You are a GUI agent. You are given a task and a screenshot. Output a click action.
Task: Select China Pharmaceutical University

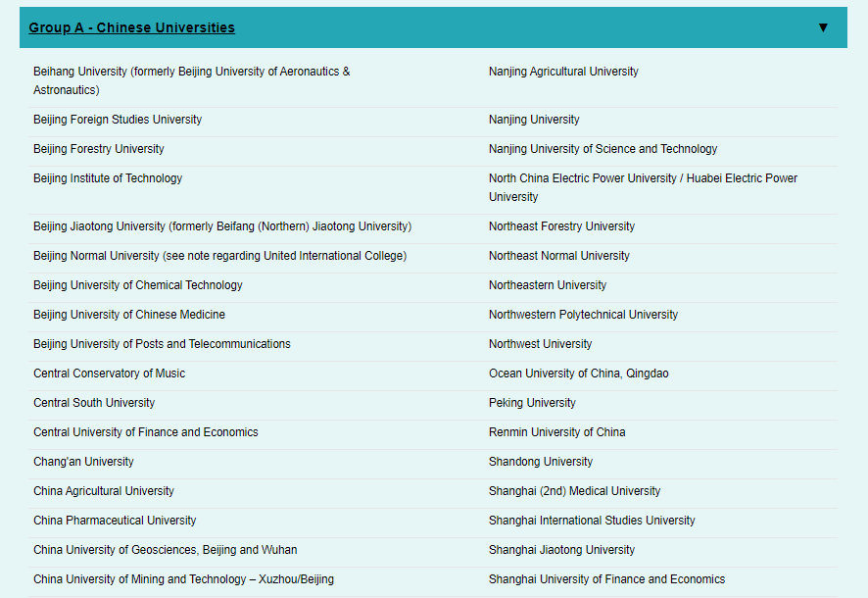(115, 521)
